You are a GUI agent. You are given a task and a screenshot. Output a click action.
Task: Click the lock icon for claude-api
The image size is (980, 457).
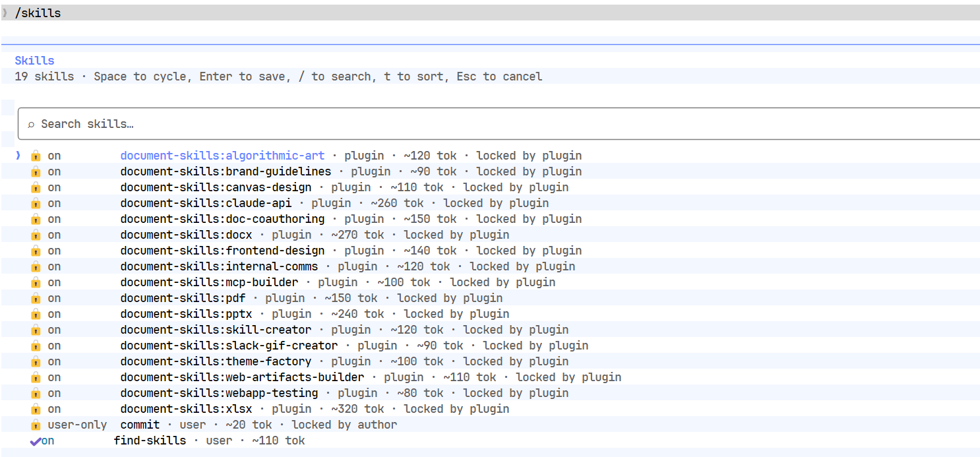click(x=36, y=203)
